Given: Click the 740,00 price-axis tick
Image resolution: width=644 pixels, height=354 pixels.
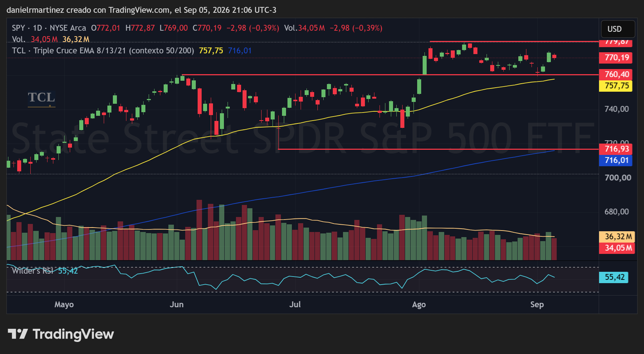Looking at the screenshot, I should pyautogui.click(x=617, y=109).
